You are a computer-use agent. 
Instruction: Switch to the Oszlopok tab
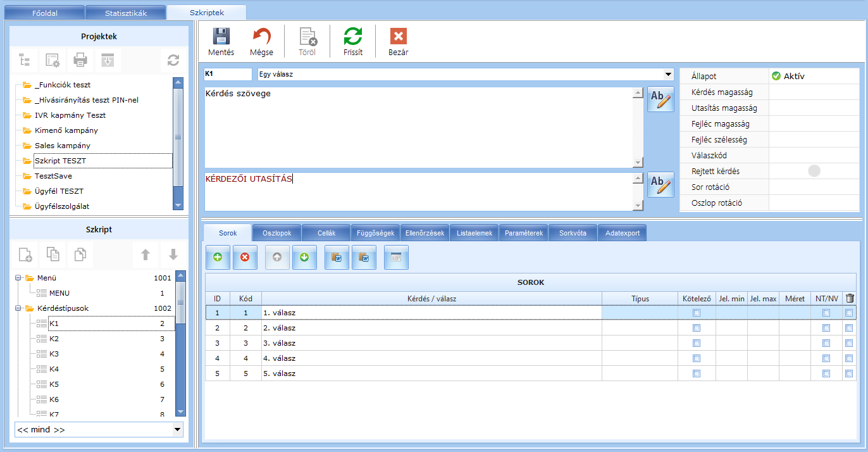[276, 233]
